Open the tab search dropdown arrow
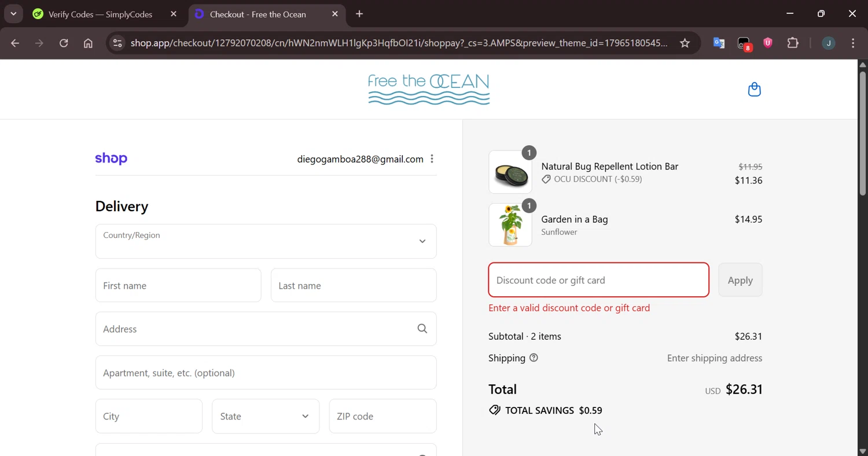This screenshot has height=456, width=868. coord(13,14)
